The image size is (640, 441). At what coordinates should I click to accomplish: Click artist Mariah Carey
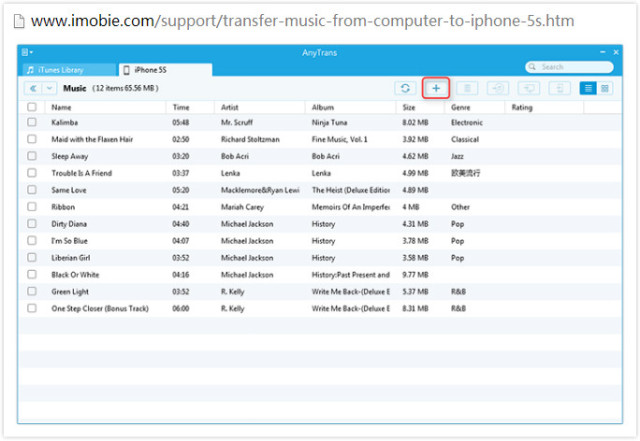point(242,207)
